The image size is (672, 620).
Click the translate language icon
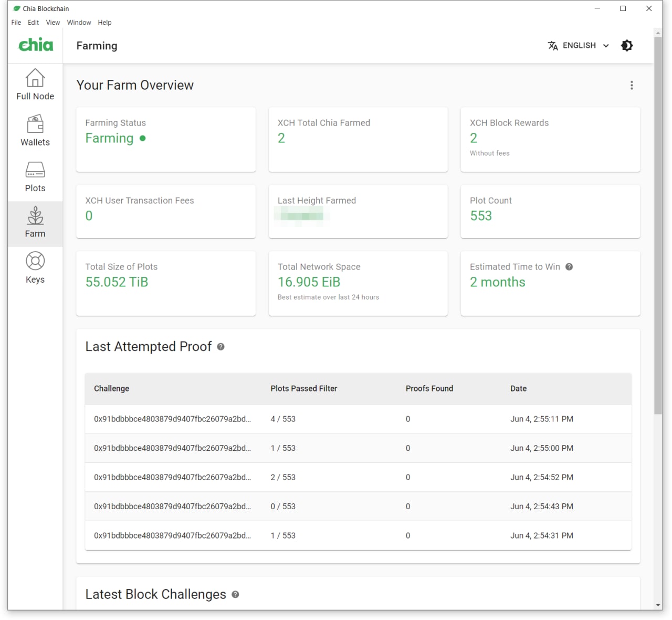pyautogui.click(x=553, y=46)
